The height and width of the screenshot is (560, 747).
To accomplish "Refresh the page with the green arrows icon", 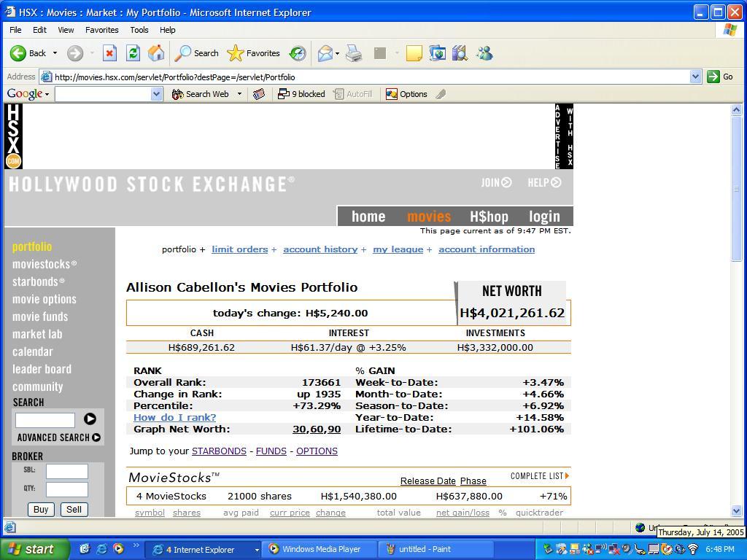I will [x=133, y=53].
